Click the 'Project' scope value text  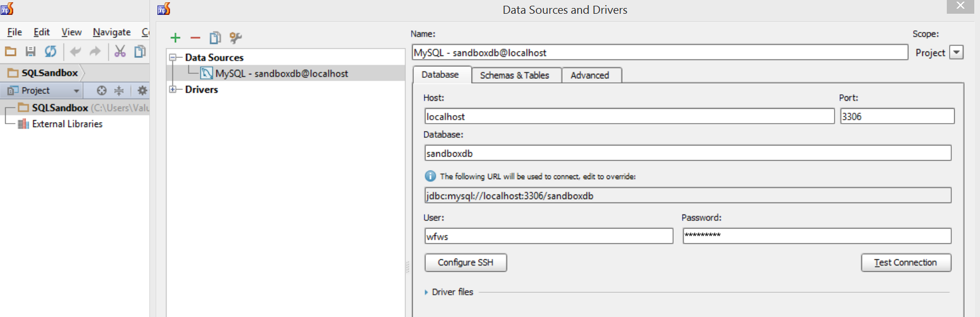(x=930, y=53)
